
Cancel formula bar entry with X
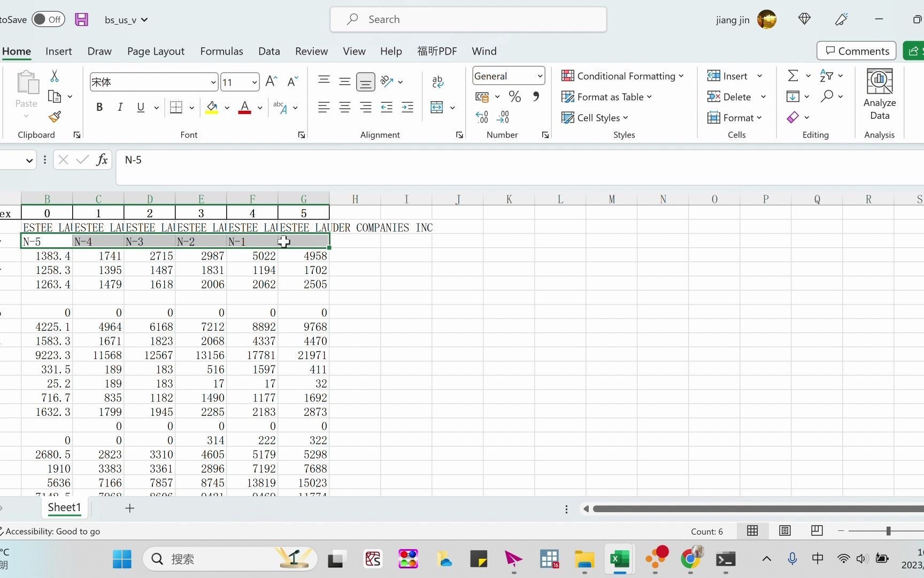(x=63, y=159)
